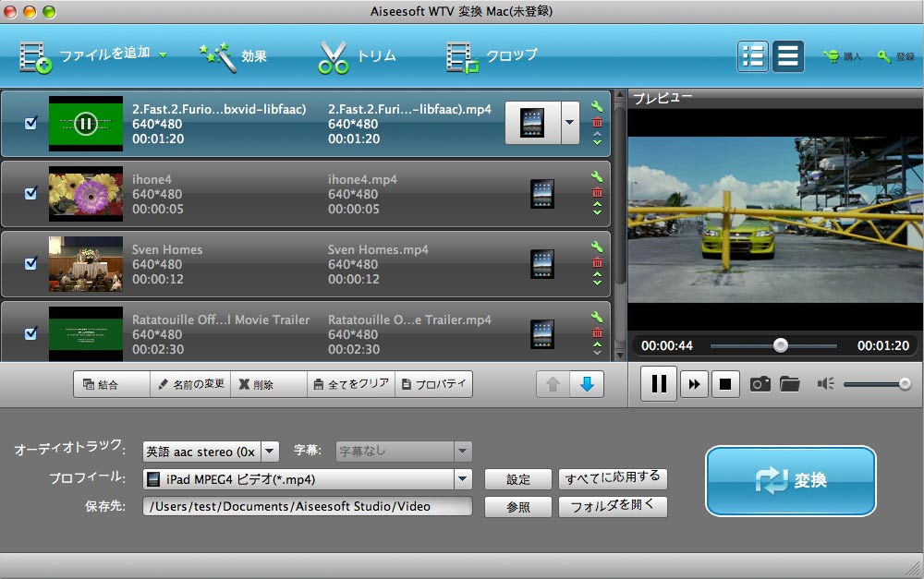Click the red trash icon for Sven Homes
Viewport: 924px width, 579px height.
597,262
